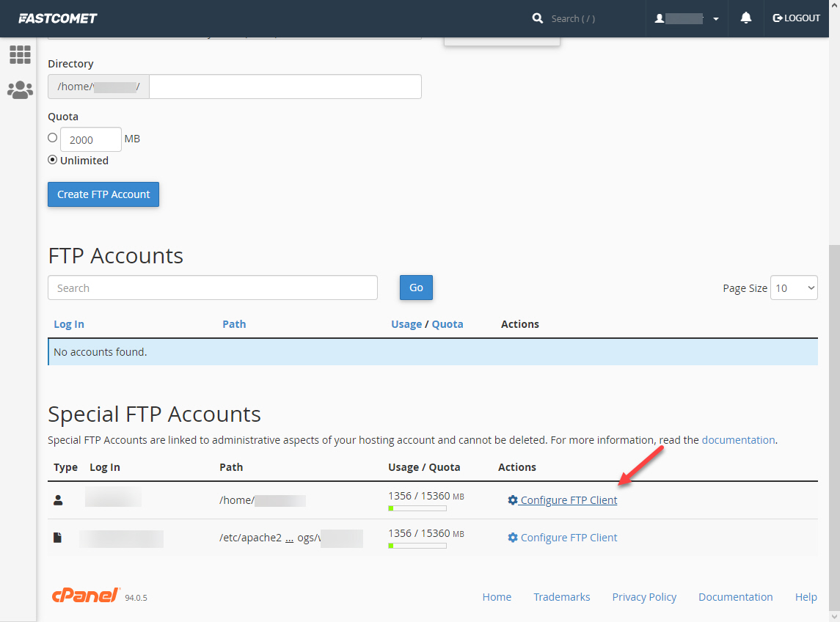Screen dimensions: 840x622
Task: Open the user account dropdown arrow
Action: coord(716,19)
